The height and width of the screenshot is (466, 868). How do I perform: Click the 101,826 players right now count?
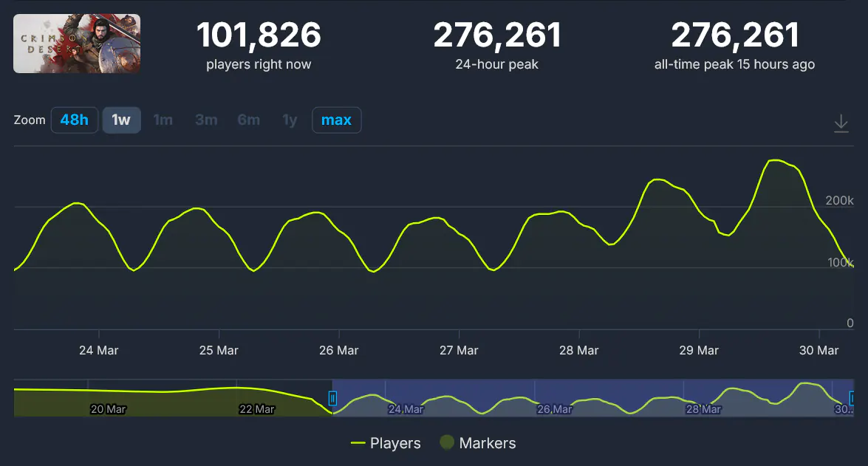pyautogui.click(x=259, y=35)
